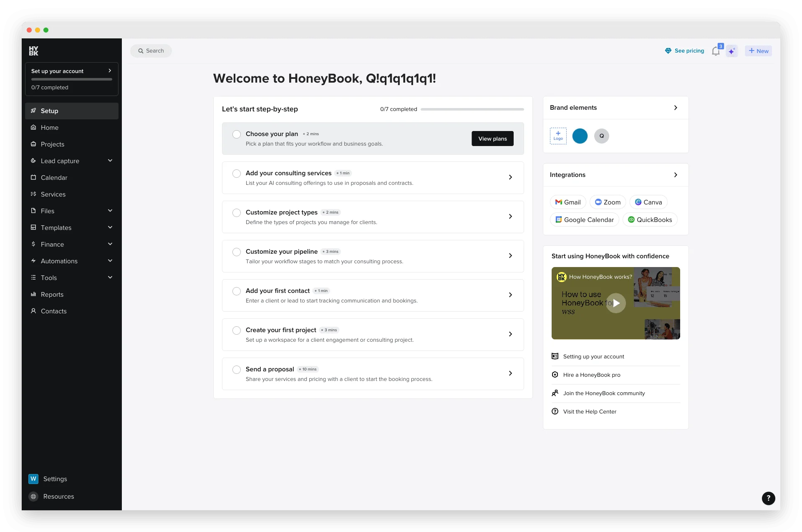This screenshot has width=802, height=532.
Task: Expand Automations submenu chevron
Action: [x=110, y=261]
